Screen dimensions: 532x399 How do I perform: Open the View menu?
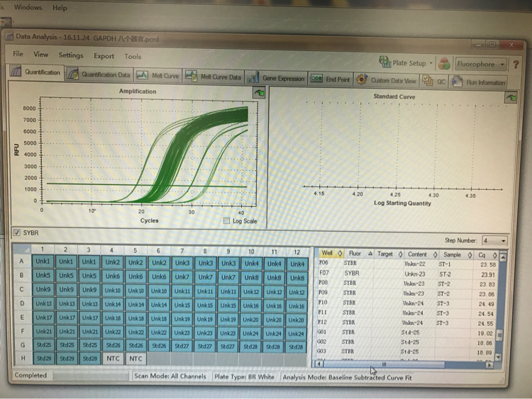(x=40, y=55)
